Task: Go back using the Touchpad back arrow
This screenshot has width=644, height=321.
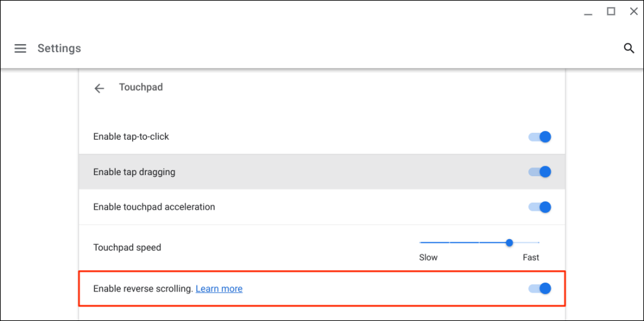Action: 99,88
